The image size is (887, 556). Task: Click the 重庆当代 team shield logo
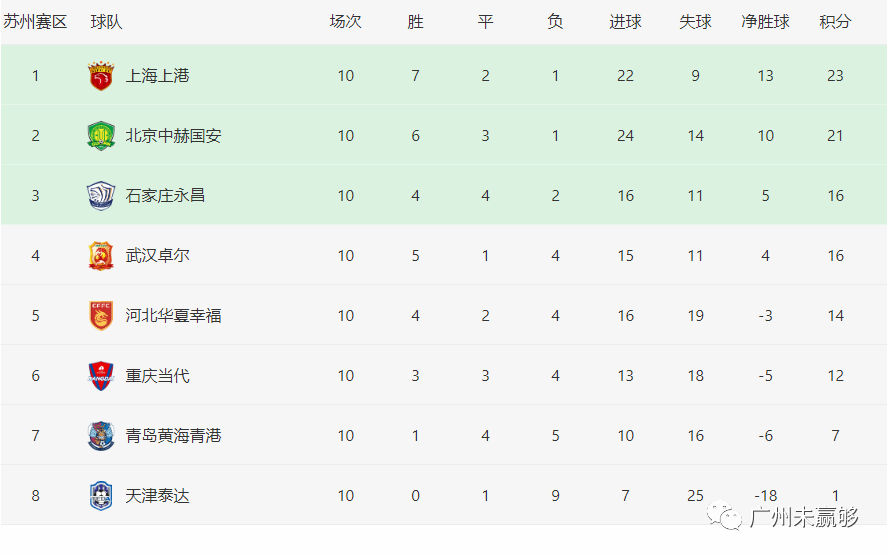[101, 376]
